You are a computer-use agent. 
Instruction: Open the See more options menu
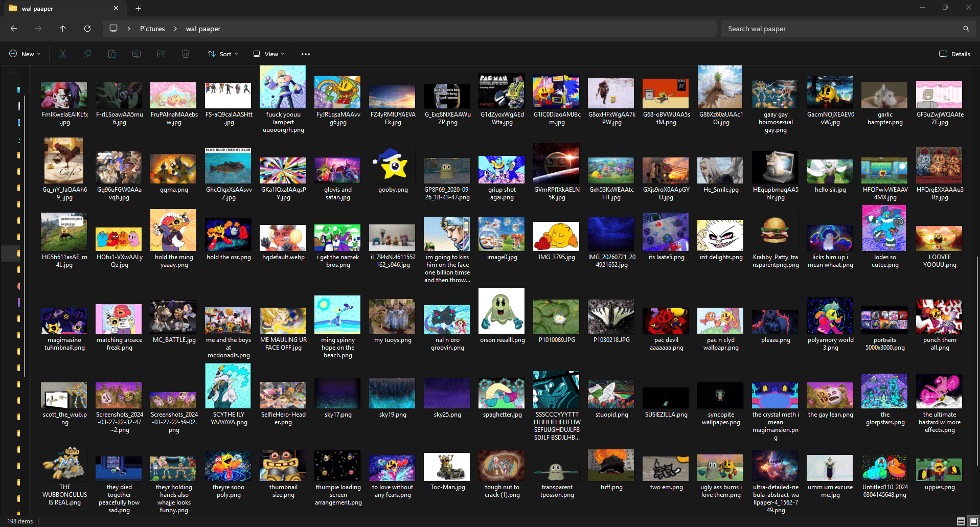[x=306, y=54]
